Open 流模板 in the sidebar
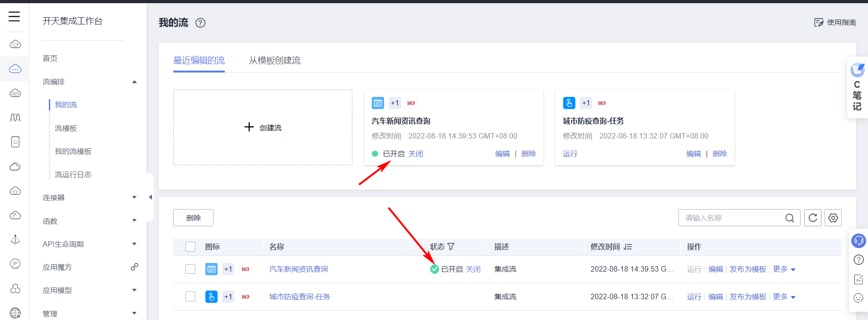The width and height of the screenshot is (868, 320). click(x=66, y=128)
